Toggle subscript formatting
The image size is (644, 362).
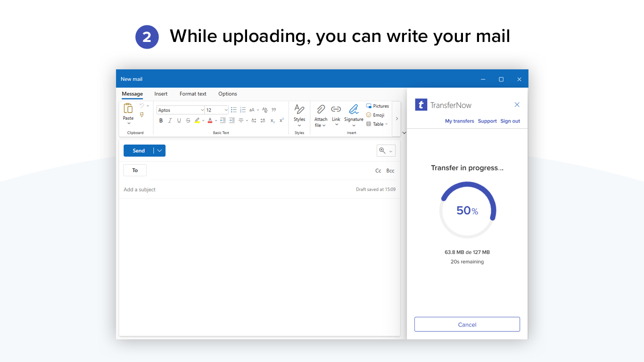272,121
